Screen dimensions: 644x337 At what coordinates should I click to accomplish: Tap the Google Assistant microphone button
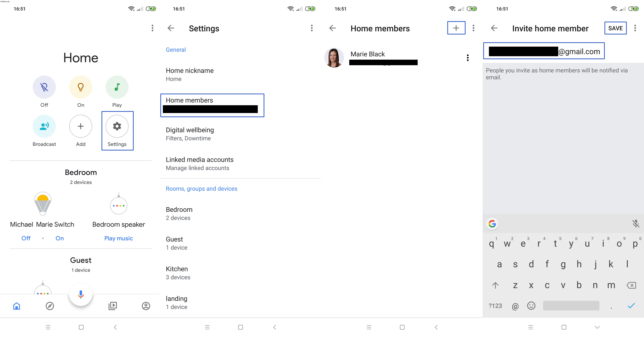81,294
